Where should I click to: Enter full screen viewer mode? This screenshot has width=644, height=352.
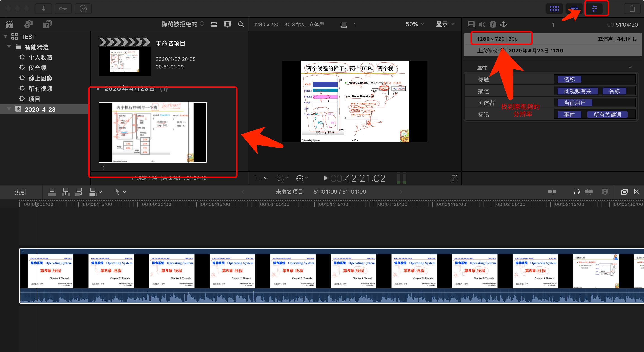454,178
